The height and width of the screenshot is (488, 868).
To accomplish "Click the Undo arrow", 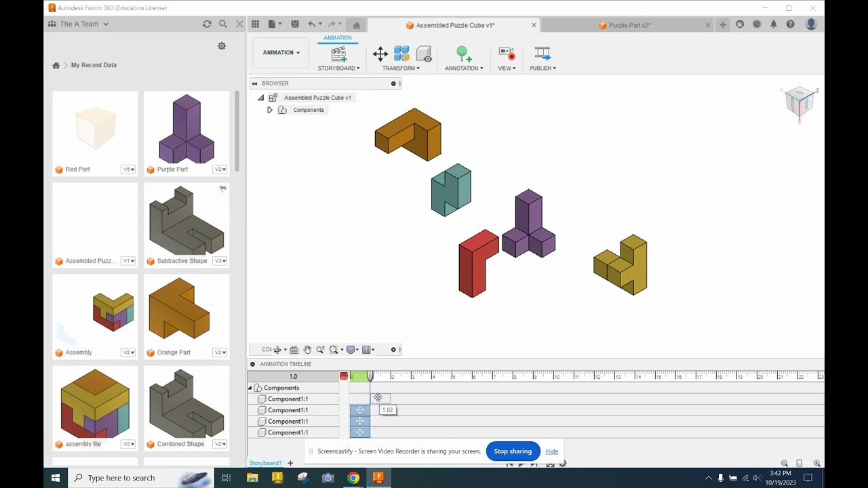I will click(311, 24).
